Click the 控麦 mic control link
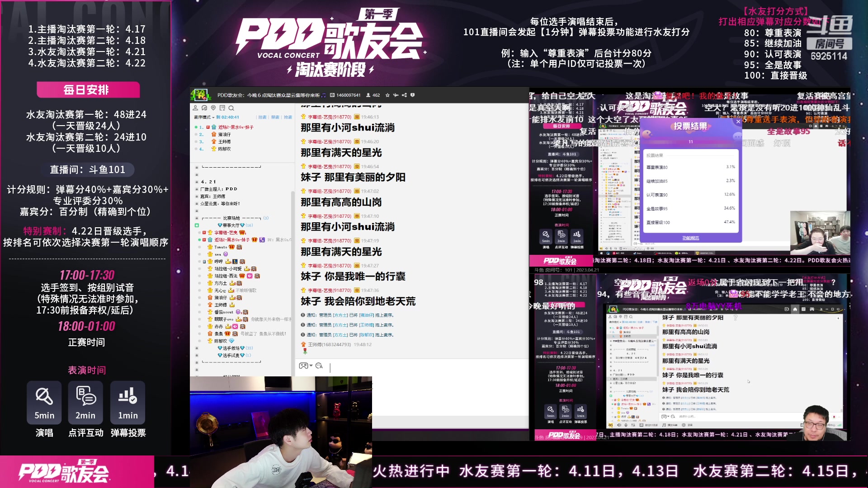 (x=262, y=117)
